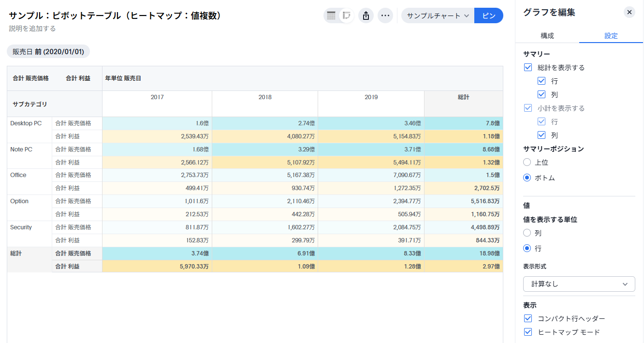The height and width of the screenshot is (343, 644).
Task: Click the 販売日 前 (2020/01/01) filter chip
Action: [x=48, y=52]
